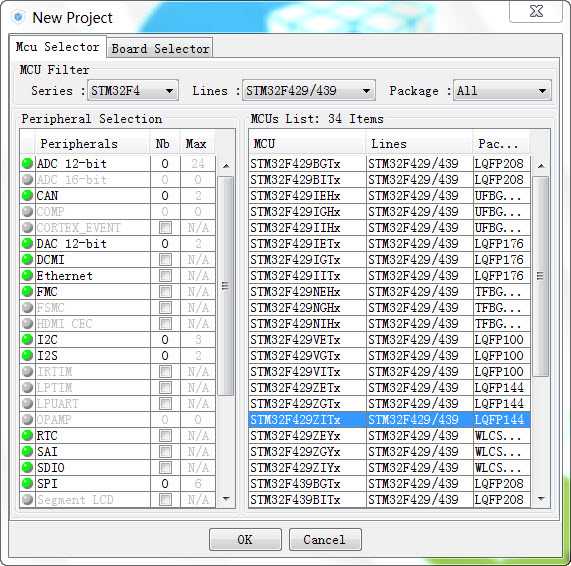The height and width of the screenshot is (566, 571).
Task: Switch to the Board Selector tab
Action: [x=160, y=48]
